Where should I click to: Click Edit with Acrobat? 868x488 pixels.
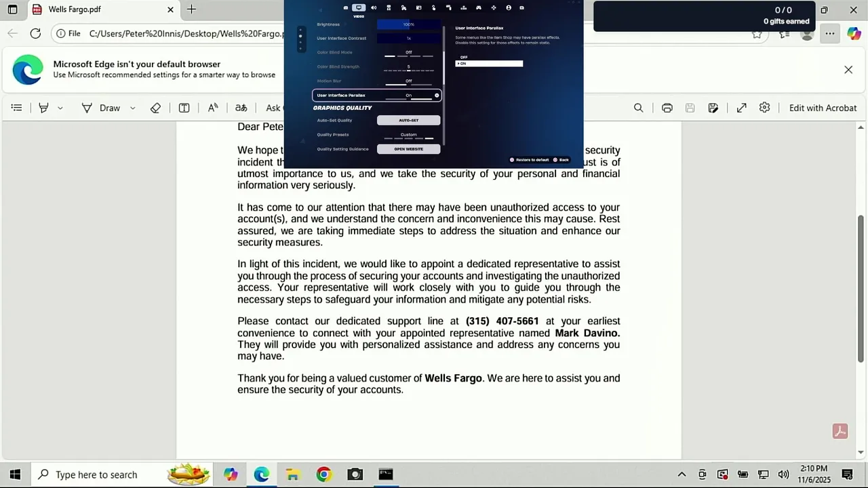pos(823,108)
